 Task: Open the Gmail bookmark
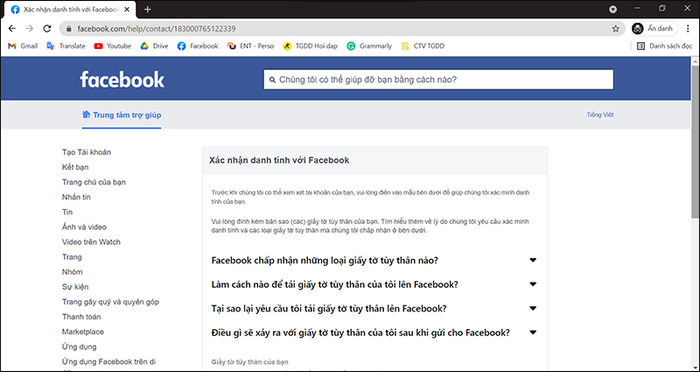(23, 46)
